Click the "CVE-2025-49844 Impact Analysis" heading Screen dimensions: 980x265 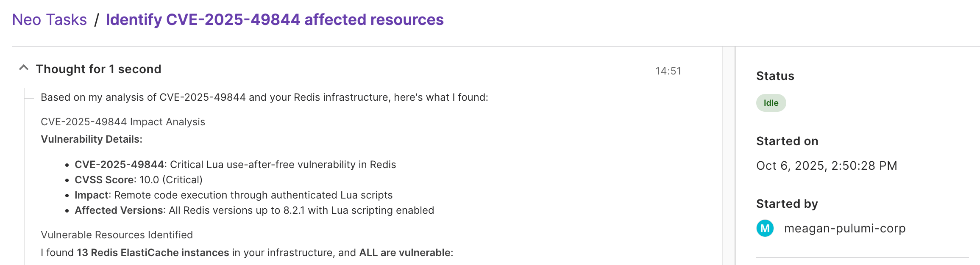(122, 122)
